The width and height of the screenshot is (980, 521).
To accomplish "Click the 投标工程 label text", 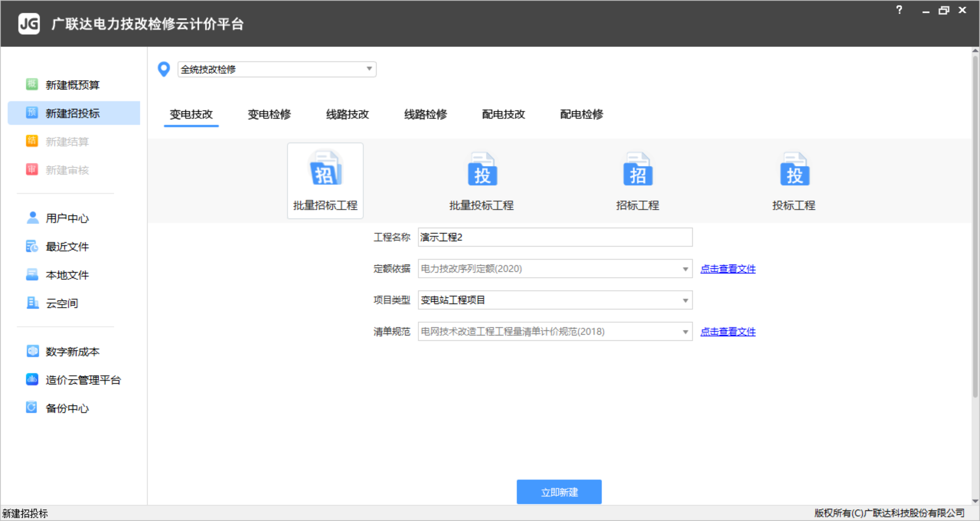I will (x=794, y=205).
